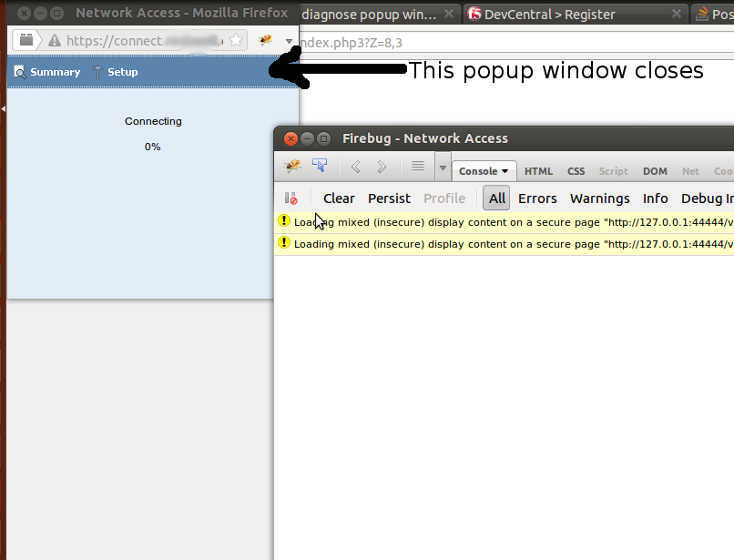Image resolution: width=734 pixels, height=560 pixels.
Task: Open the Setup page of Network Access
Action: point(122,71)
